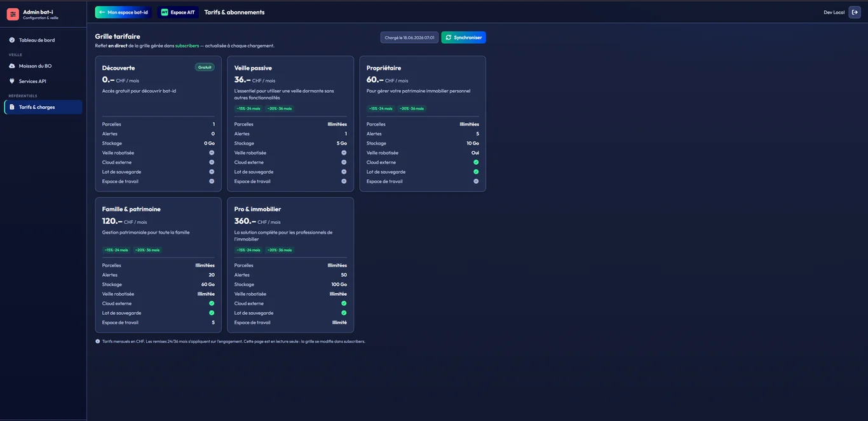Image resolution: width=868 pixels, height=421 pixels.
Task: Click the AIT badge icon
Action: 165,12
